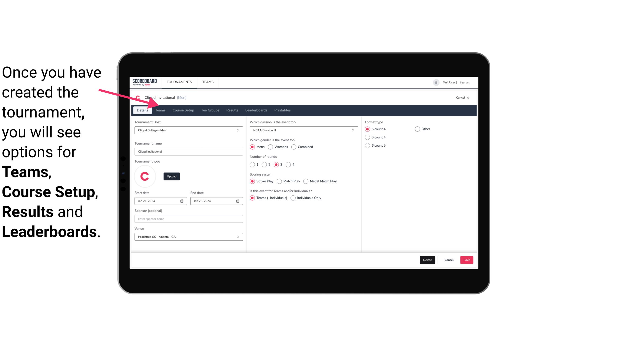Switch to the Course Setup tab
The width and height of the screenshot is (644, 346).
tap(183, 110)
